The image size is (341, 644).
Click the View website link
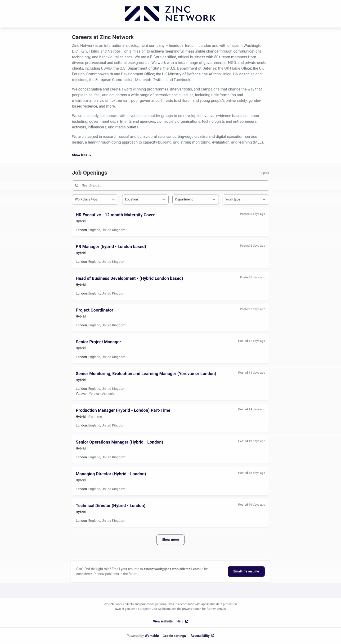pos(163,621)
